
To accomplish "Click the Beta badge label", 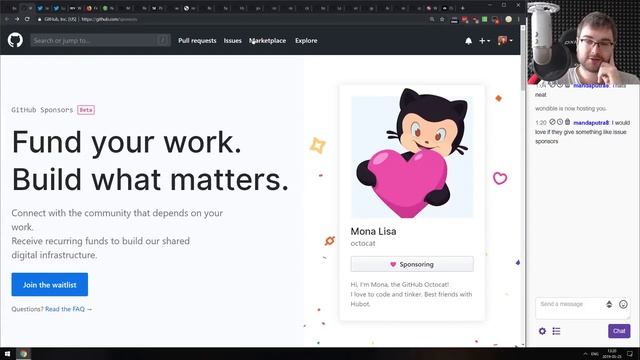I will tap(86, 110).
